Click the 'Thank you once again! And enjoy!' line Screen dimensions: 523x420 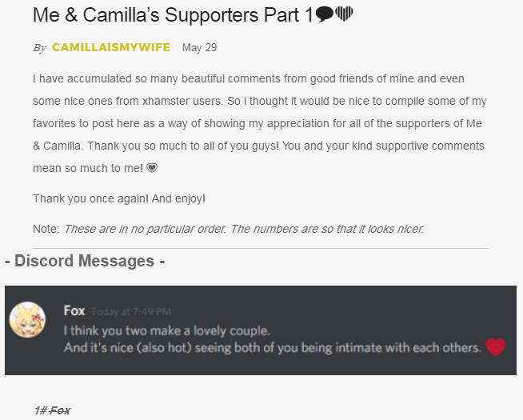click(119, 198)
